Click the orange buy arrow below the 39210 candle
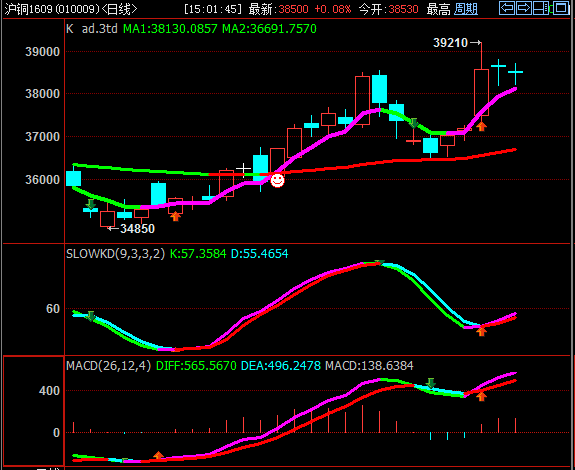 [481, 127]
